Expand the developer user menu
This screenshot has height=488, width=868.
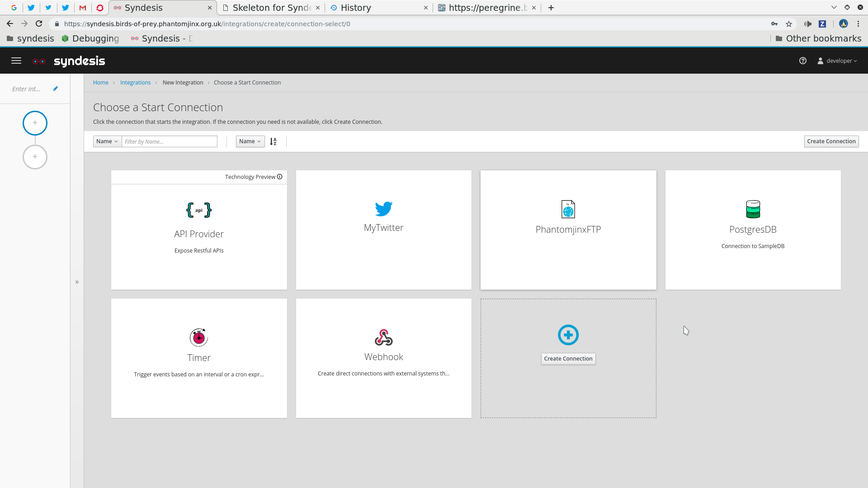click(x=837, y=61)
